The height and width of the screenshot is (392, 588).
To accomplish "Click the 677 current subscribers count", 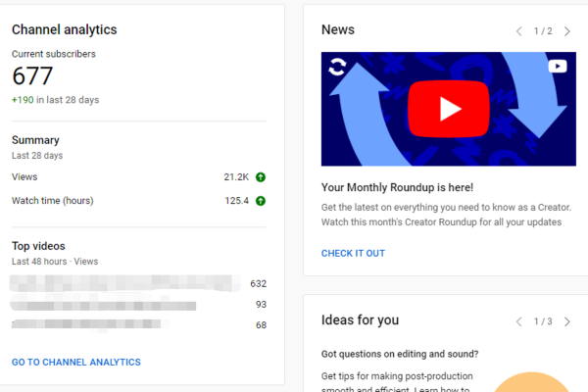I will (x=32, y=76).
